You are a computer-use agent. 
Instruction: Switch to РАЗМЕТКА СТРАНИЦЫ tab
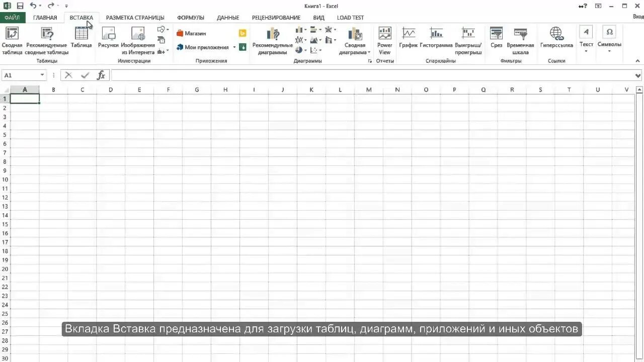pos(135,18)
